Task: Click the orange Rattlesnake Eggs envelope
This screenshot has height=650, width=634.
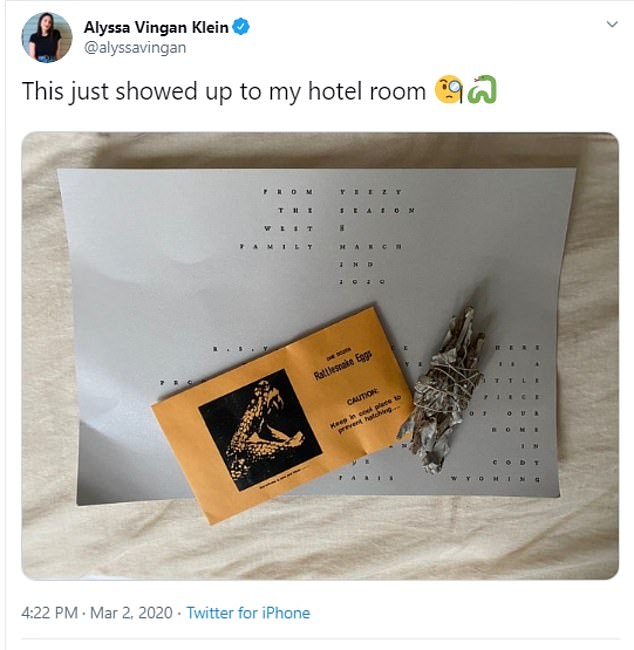Action: 282,415
